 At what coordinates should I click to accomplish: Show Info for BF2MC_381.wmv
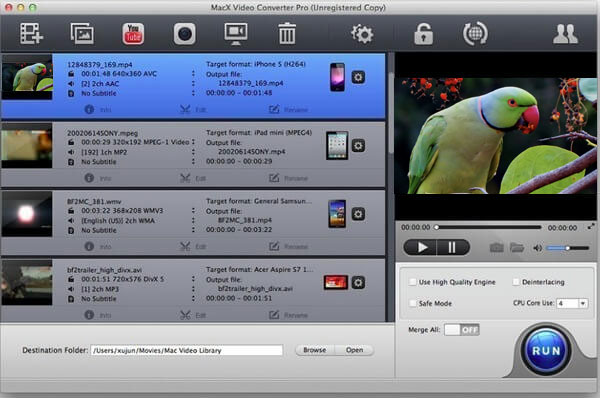point(98,246)
